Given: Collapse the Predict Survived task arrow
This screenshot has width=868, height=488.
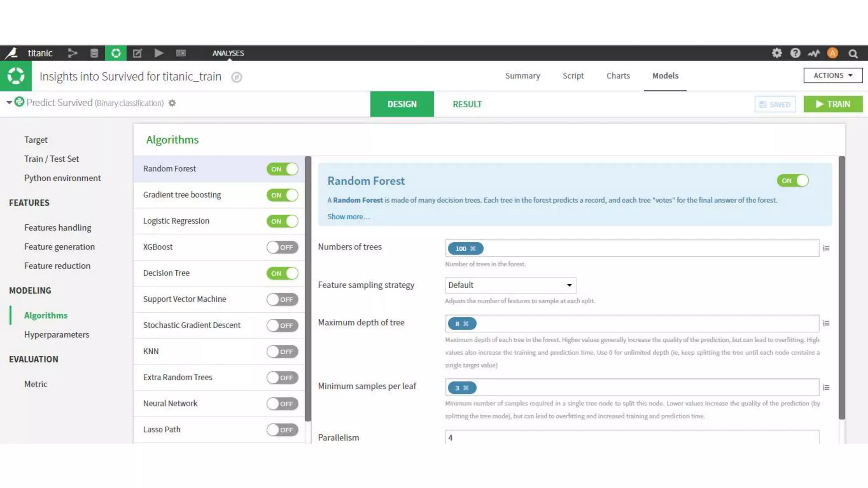Looking at the screenshot, I should [9, 103].
